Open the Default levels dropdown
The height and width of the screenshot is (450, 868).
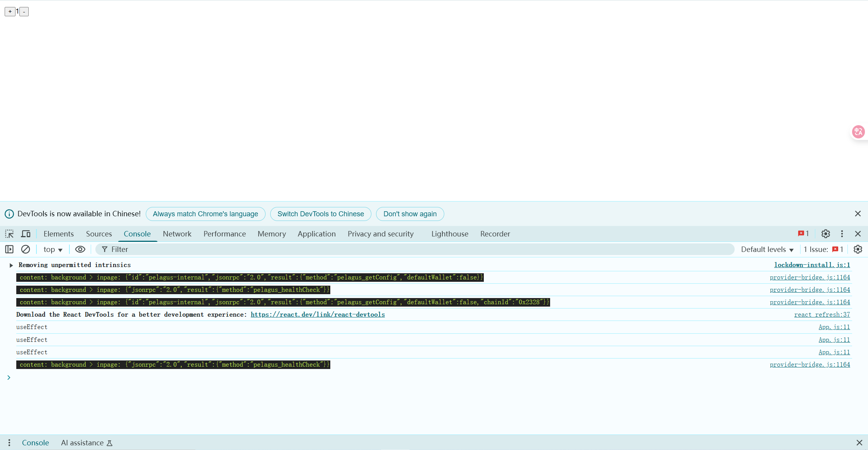tap(767, 250)
